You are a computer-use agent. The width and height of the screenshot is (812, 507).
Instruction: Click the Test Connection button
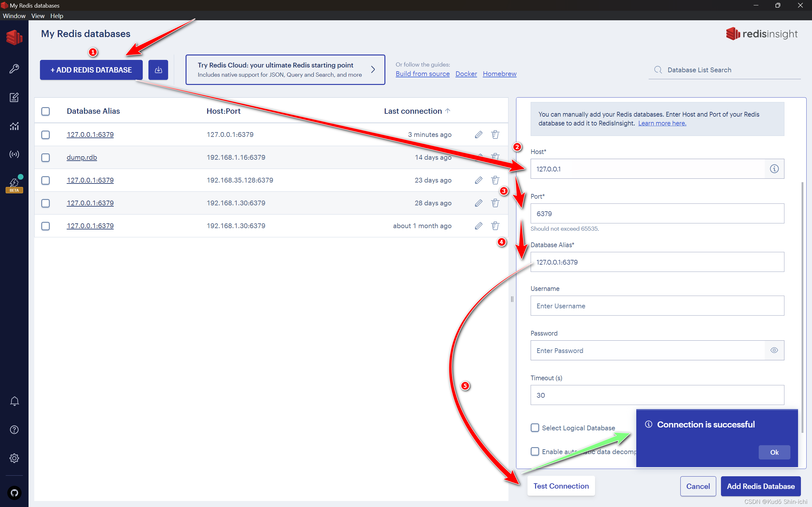tap(560, 485)
